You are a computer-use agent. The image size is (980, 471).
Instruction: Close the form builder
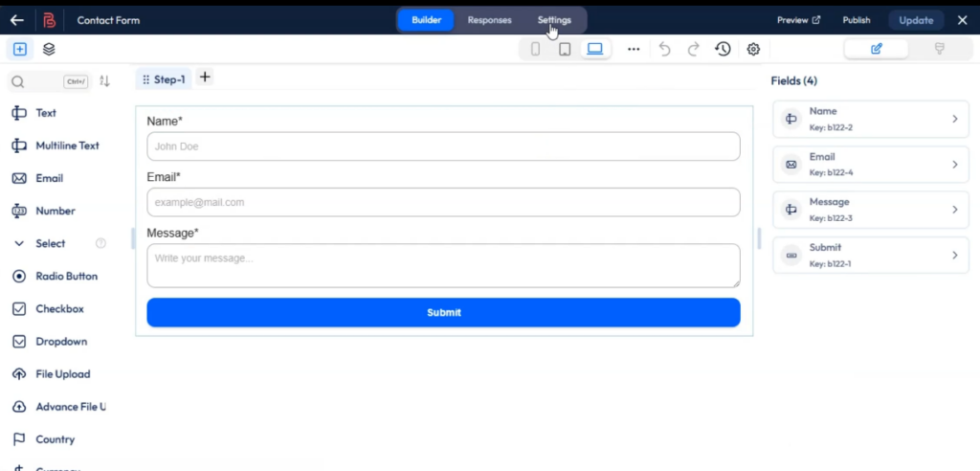coord(963,20)
